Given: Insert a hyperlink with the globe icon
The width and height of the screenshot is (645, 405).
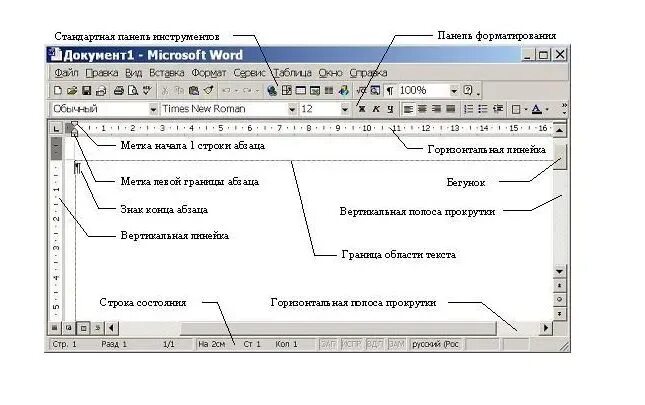Looking at the screenshot, I should (x=272, y=90).
